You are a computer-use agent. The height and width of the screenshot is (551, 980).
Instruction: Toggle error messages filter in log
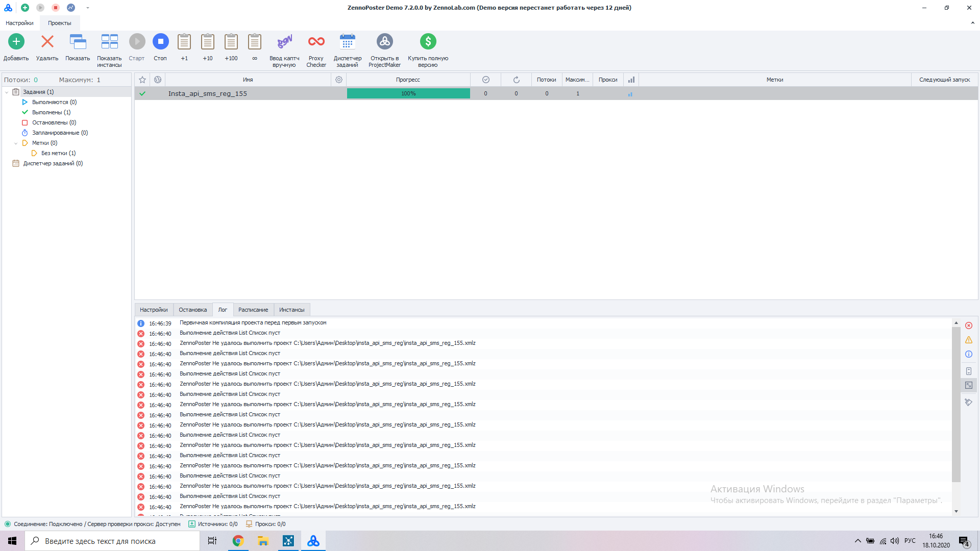(969, 325)
